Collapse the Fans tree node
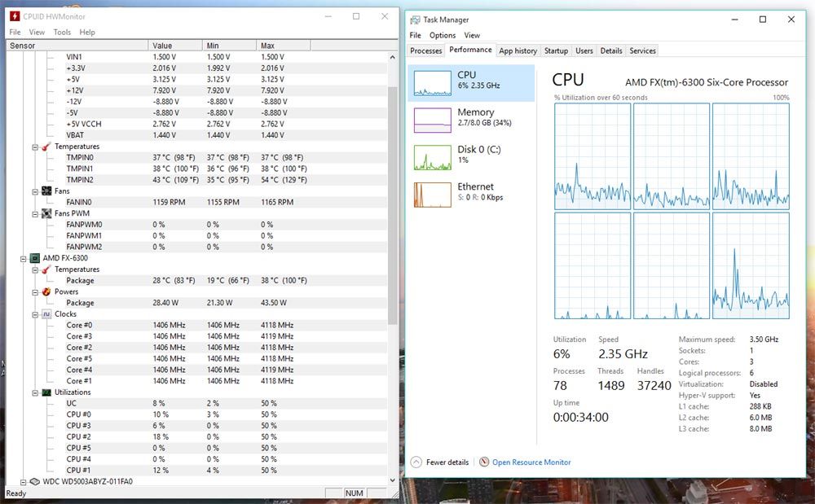 [35, 191]
